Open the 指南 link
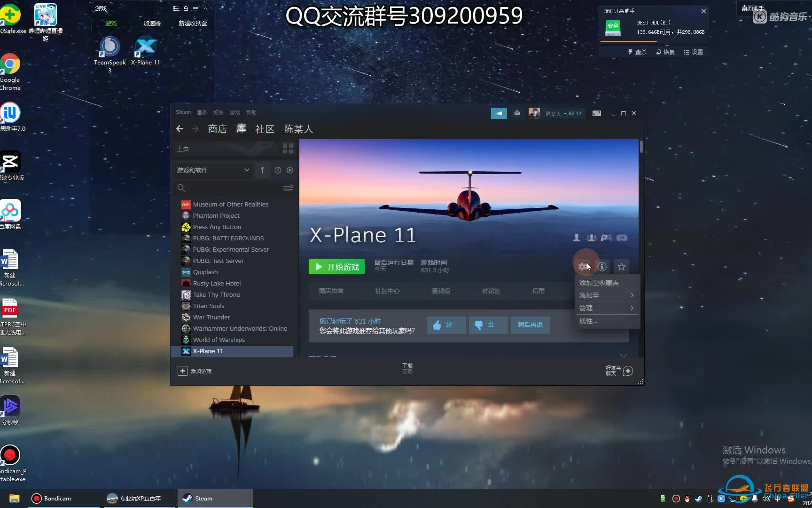 [539, 291]
